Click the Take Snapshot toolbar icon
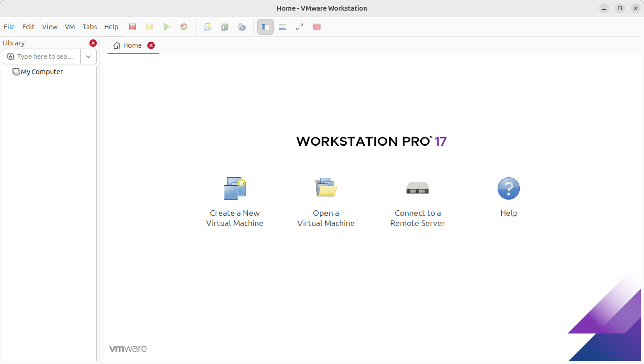The image size is (644, 364). pos(208,27)
